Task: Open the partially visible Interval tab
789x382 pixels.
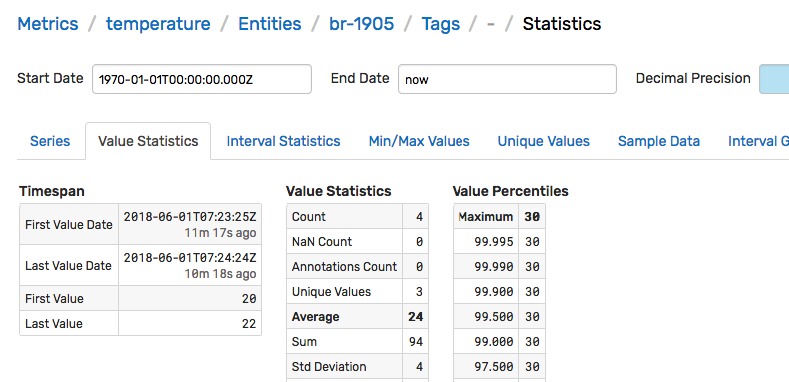Action: (x=758, y=141)
